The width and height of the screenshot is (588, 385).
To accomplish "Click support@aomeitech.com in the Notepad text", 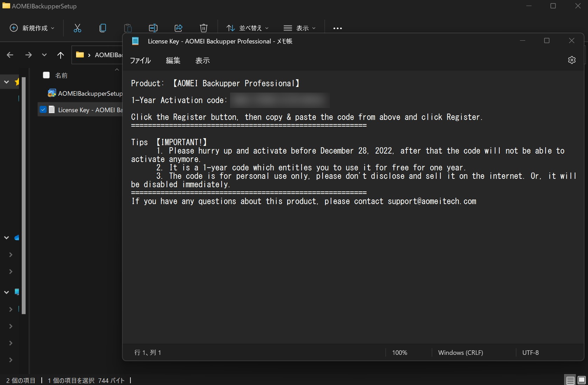I will click(432, 201).
